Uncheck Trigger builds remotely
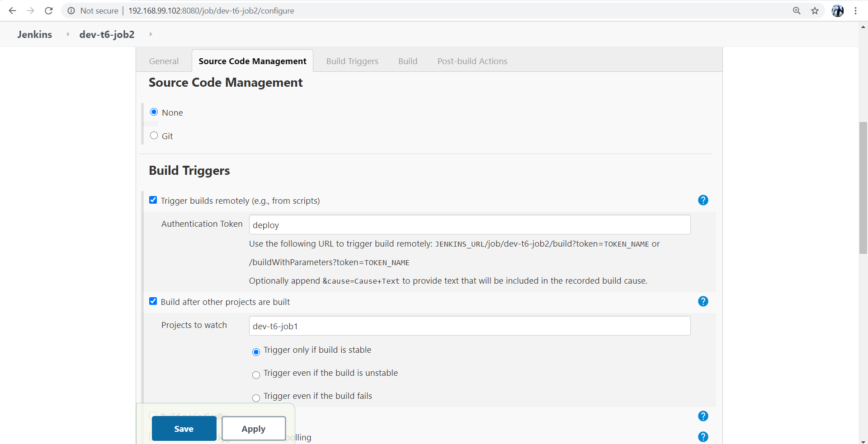The width and height of the screenshot is (868, 444). (x=153, y=200)
